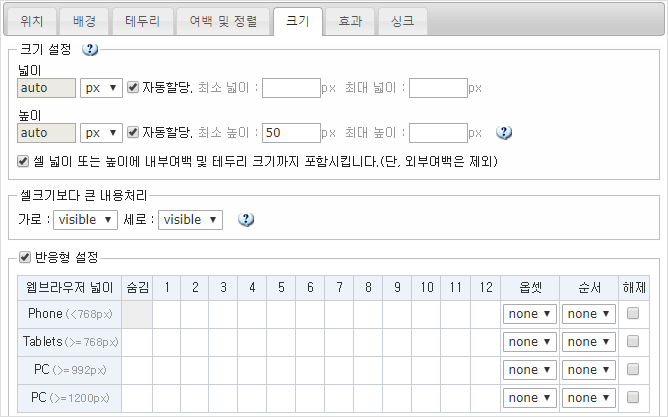Open the 효과 tab
Image resolution: width=668 pixels, height=417 pixels.
click(350, 20)
